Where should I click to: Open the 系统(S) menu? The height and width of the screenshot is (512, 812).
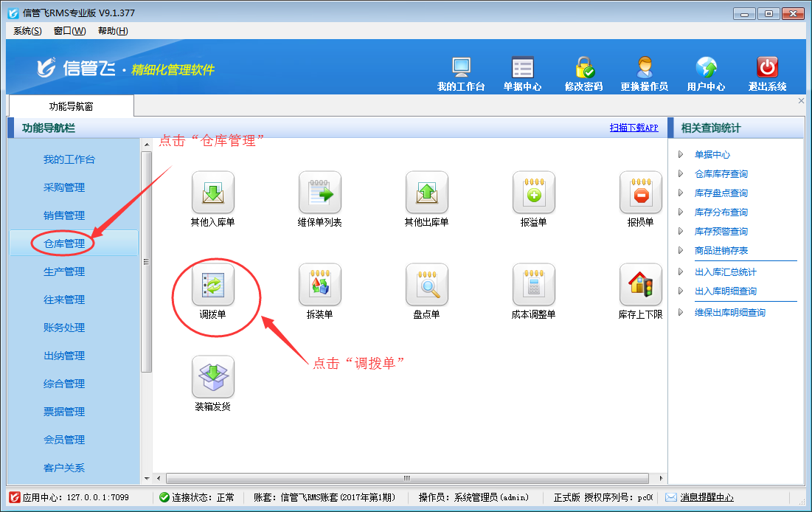tap(27, 30)
